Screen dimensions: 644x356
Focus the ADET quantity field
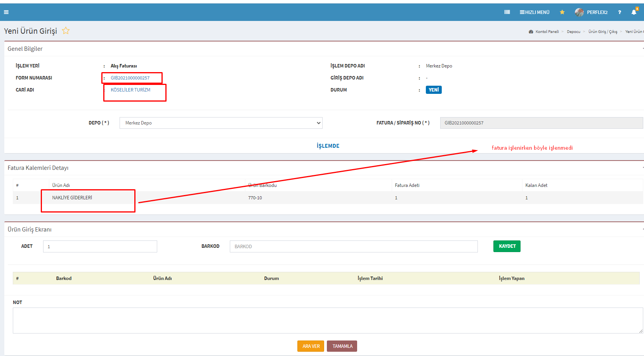click(x=100, y=247)
